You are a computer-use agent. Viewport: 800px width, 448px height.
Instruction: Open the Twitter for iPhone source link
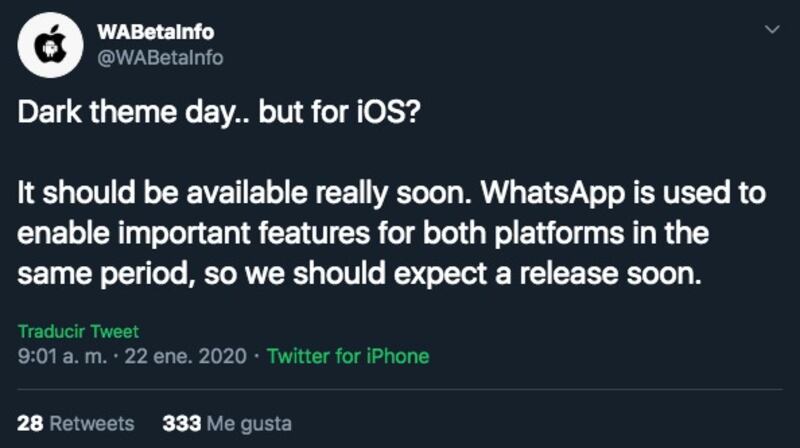(347, 356)
